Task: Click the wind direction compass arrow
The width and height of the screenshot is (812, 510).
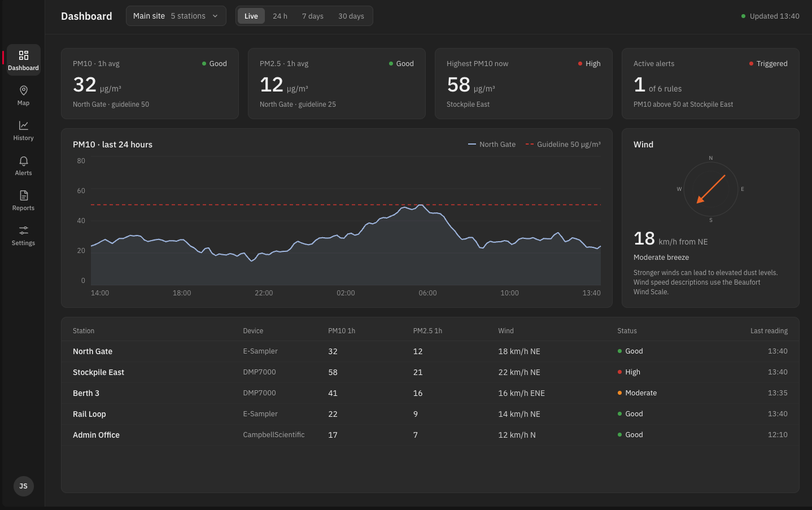Action: tap(711, 189)
